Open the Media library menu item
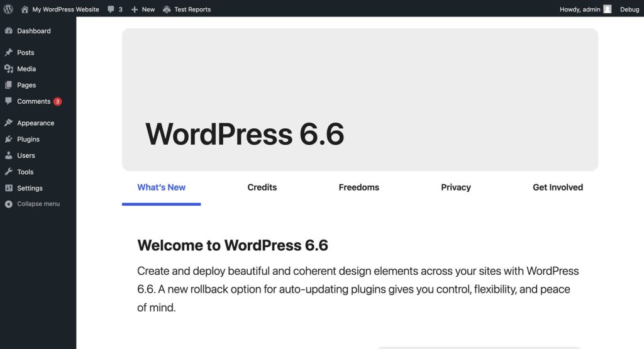The height and width of the screenshot is (349, 644). pyautogui.click(x=26, y=69)
